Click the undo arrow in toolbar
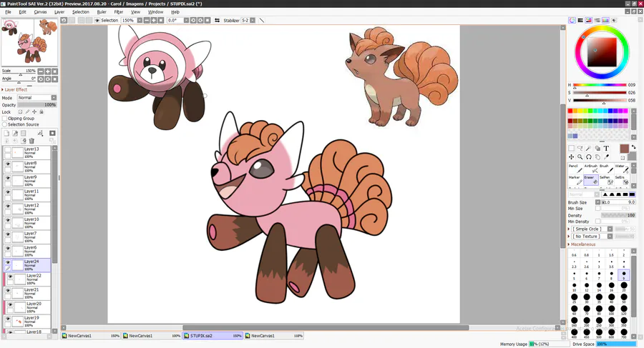The width and height of the screenshot is (644, 348). coord(64,20)
